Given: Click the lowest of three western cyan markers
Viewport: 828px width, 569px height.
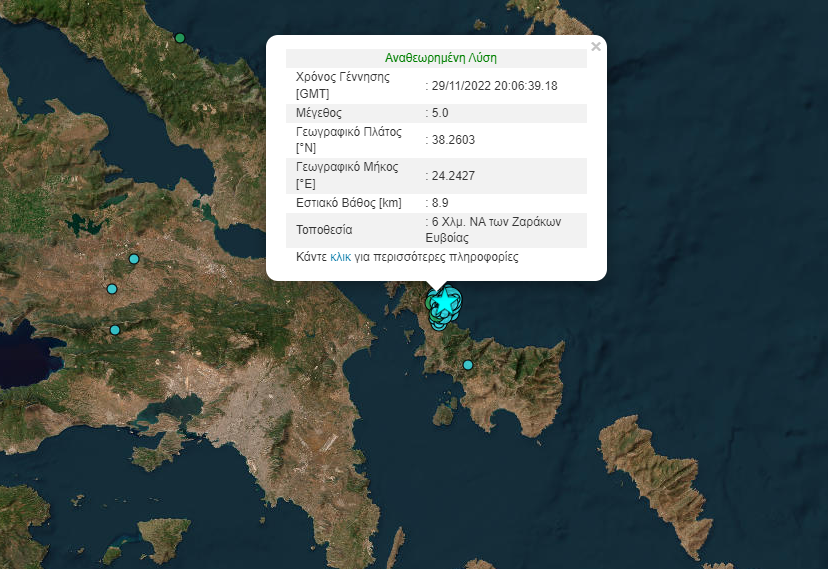Looking at the screenshot, I should pyautogui.click(x=115, y=329).
